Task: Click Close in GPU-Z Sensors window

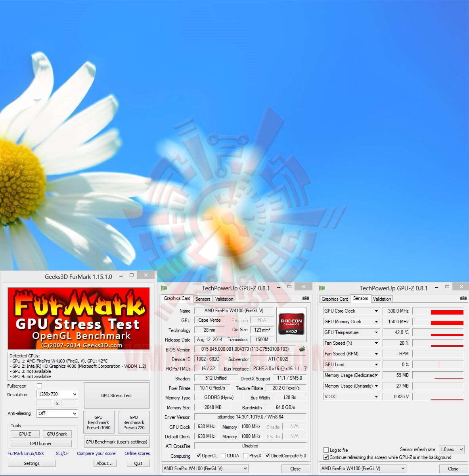Action: click(x=453, y=469)
